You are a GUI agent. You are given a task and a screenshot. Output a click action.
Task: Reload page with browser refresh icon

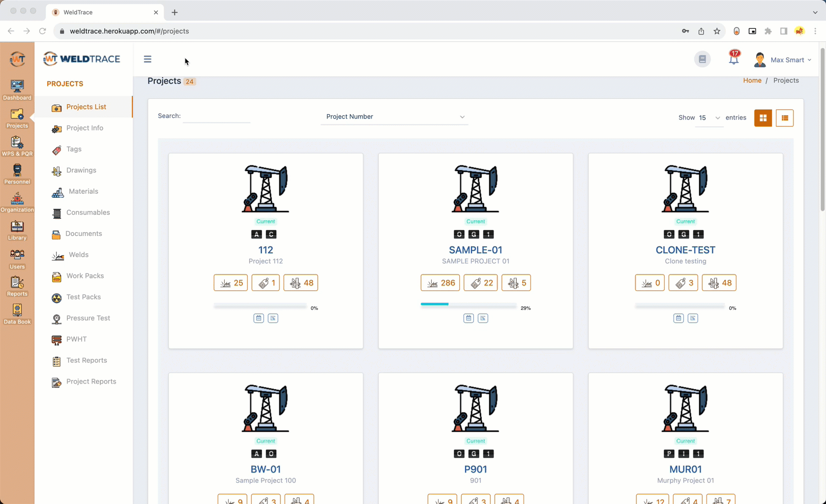pos(42,31)
